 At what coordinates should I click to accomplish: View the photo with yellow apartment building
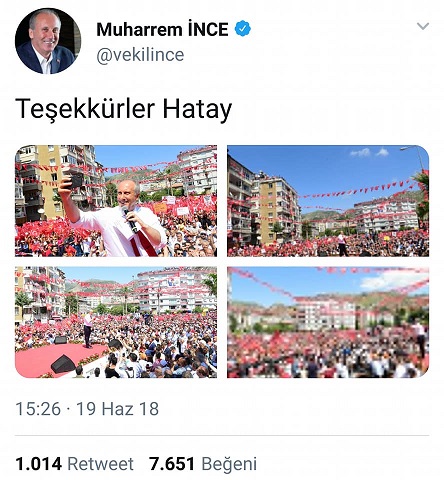328,201
